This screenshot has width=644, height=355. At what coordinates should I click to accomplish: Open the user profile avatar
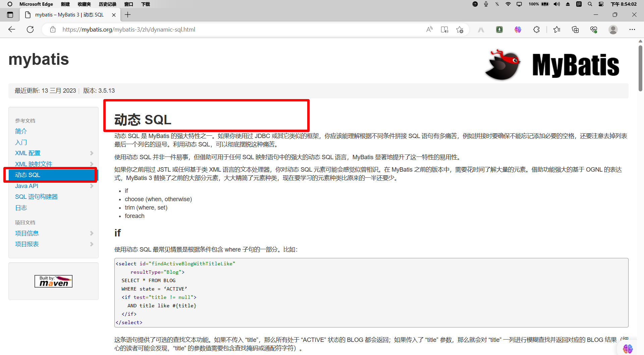pos(613,30)
